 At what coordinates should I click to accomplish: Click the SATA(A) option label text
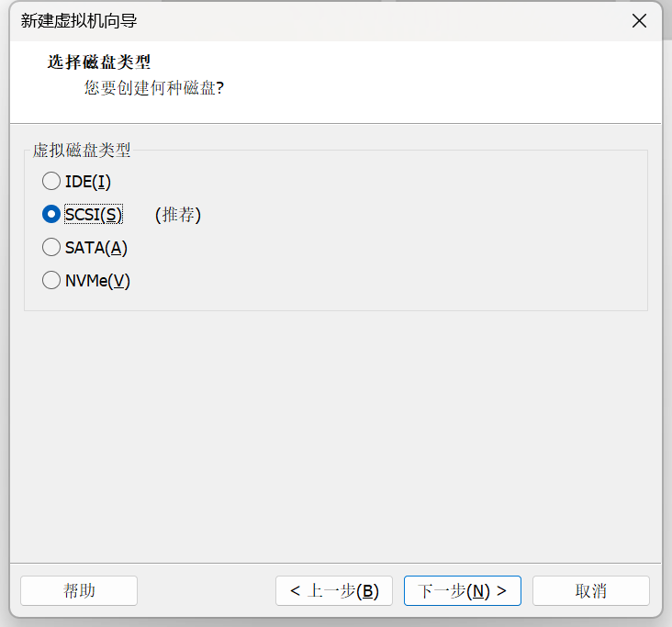tap(96, 248)
